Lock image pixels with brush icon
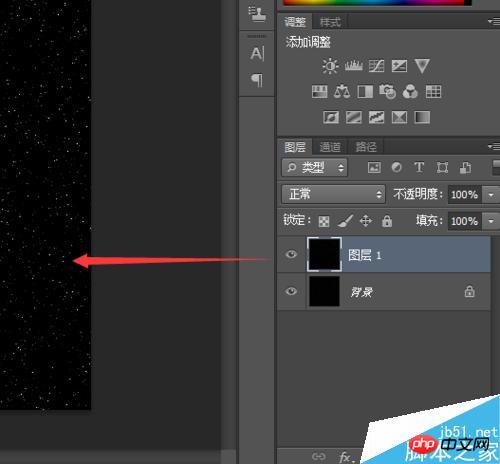Screen dimensions: 500x464 pos(345,221)
